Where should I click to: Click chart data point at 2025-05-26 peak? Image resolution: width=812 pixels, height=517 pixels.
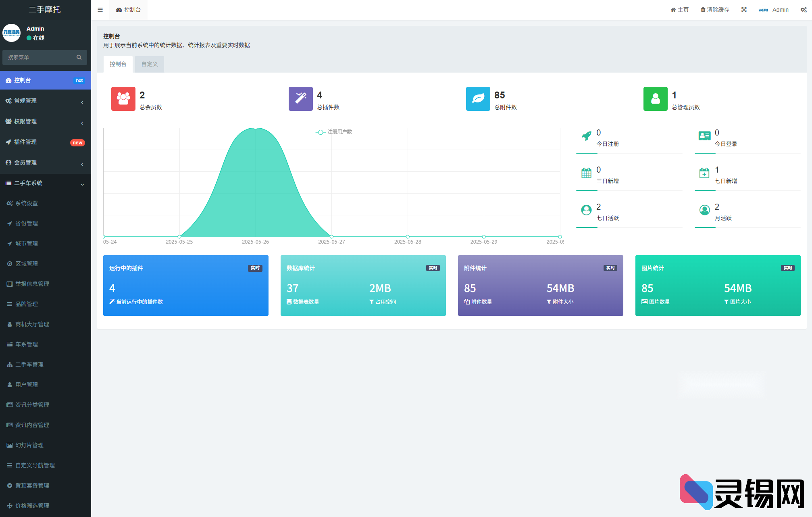coord(255,128)
